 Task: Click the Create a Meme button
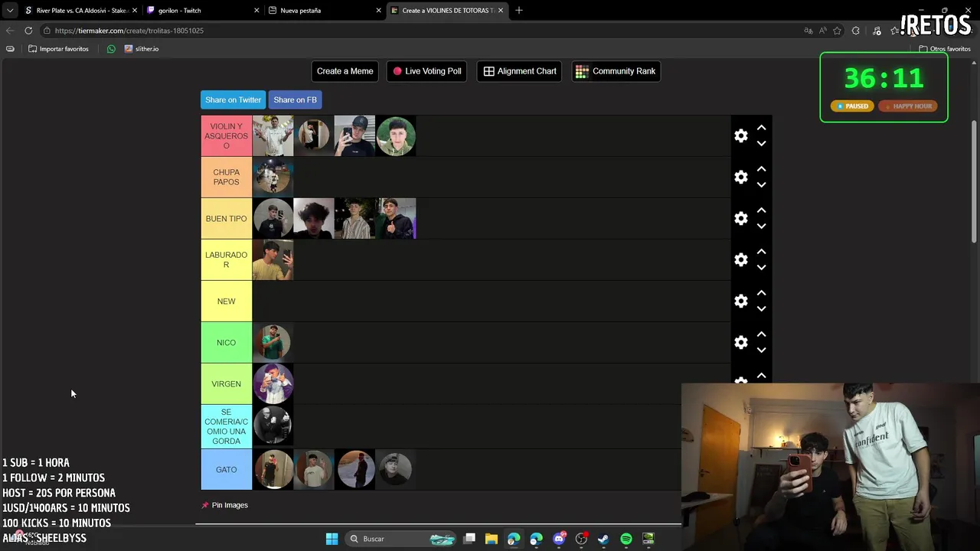click(x=345, y=71)
